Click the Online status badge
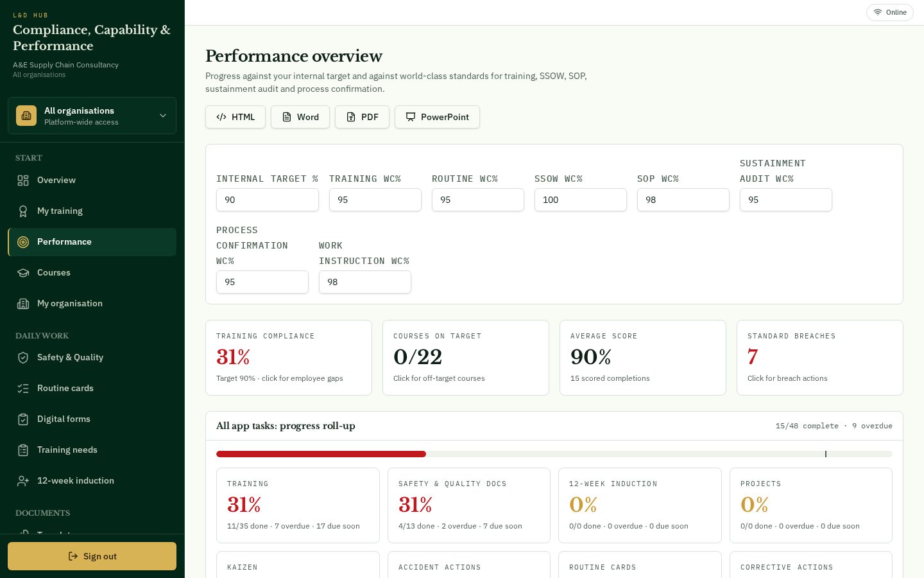This screenshot has width=924, height=578. (x=890, y=12)
